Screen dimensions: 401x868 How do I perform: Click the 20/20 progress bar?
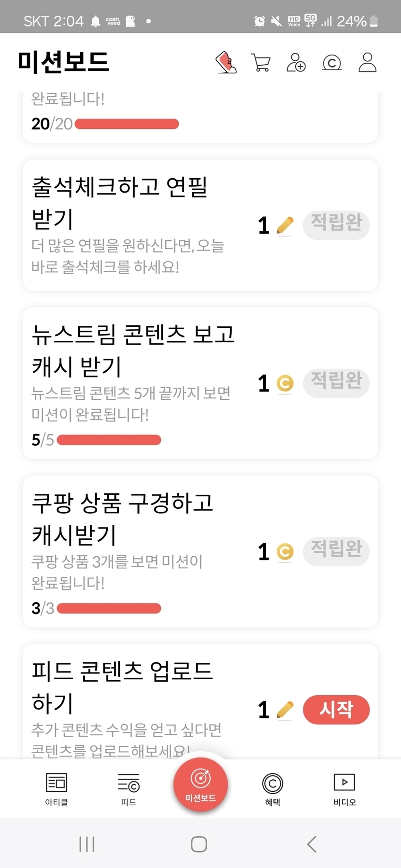[127, 124]
